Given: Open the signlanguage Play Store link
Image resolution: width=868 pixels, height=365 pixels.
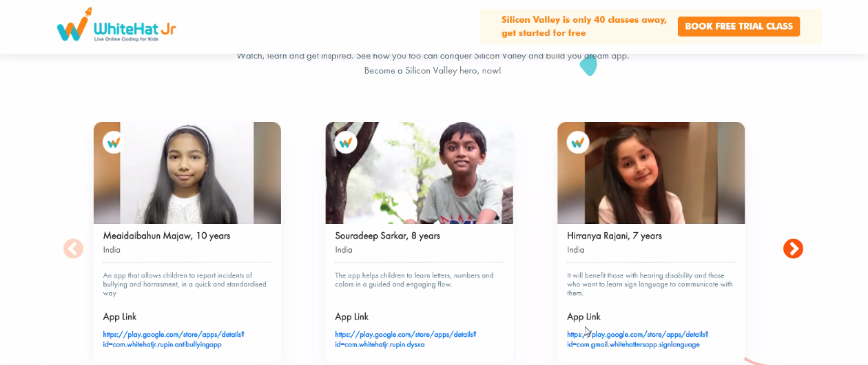Looking at the screenshot, I should pos(637,339).
